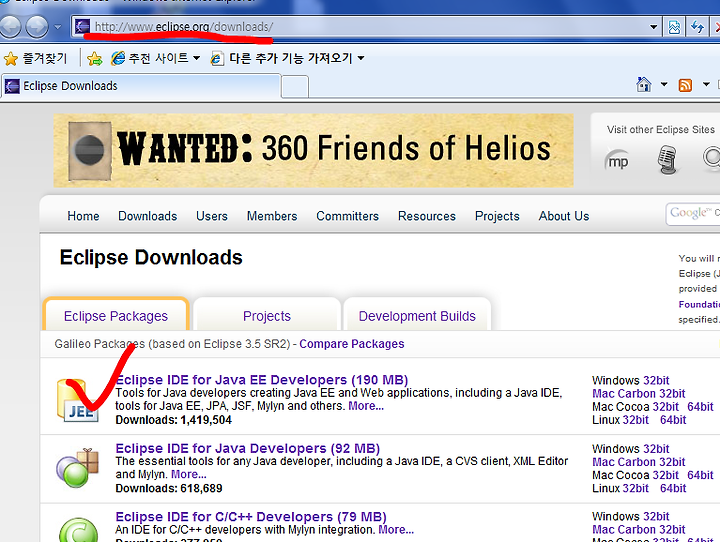This screenshot has height=542, width=720.
Task: Click the Home page icon
Action: pyautogui.click(x=644, y=85)
